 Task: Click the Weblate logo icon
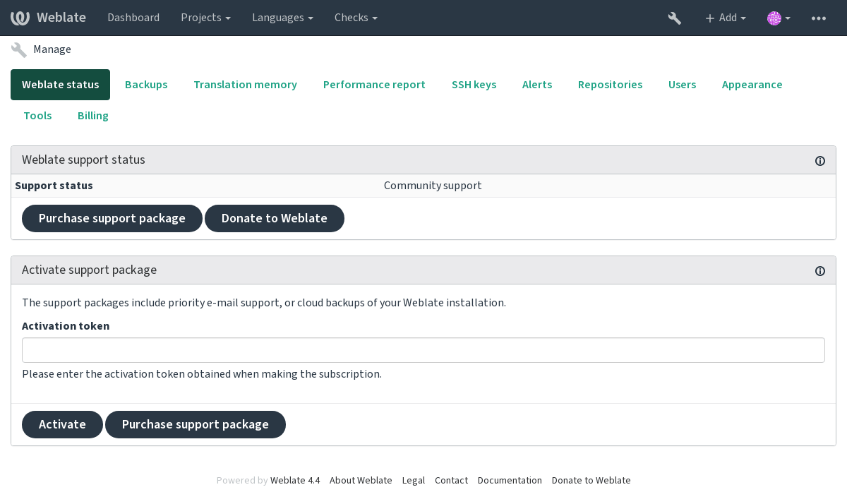20,18
